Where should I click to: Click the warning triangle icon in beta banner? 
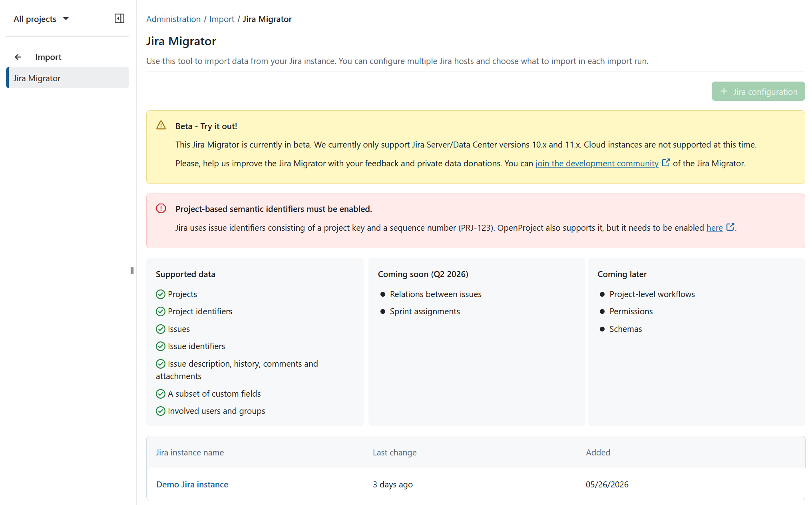coord(161,125)
